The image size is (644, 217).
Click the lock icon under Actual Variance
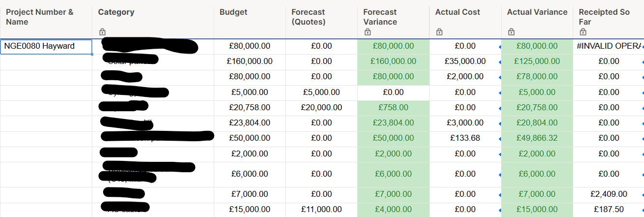coord(511,32)
